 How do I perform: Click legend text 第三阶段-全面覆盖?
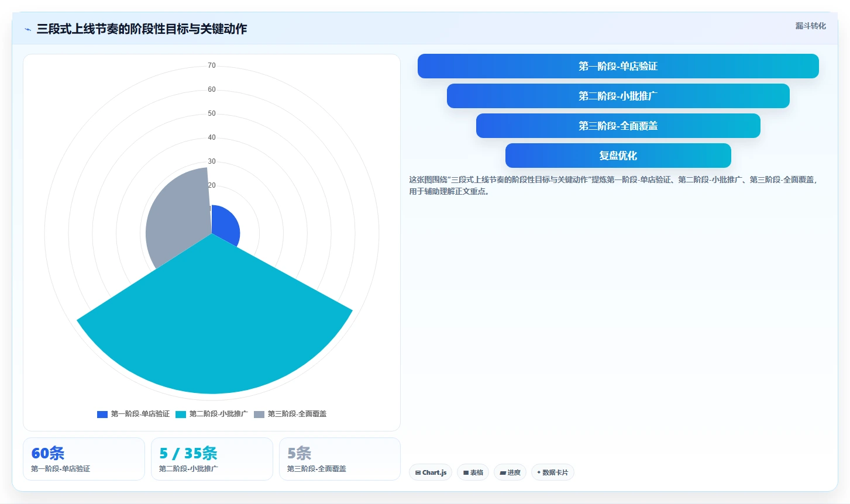(x=297, y=414)
